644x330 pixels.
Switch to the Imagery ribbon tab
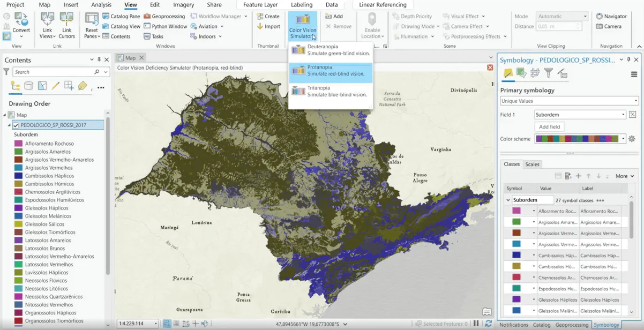pyautogui.click(x=183, y=5)
